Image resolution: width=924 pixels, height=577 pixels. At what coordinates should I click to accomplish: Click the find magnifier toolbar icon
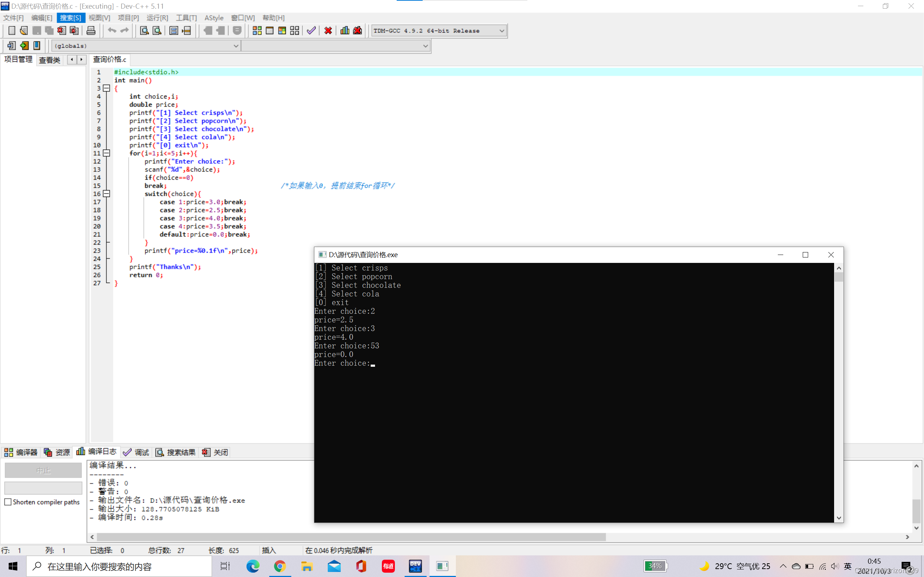coord(144,31)
